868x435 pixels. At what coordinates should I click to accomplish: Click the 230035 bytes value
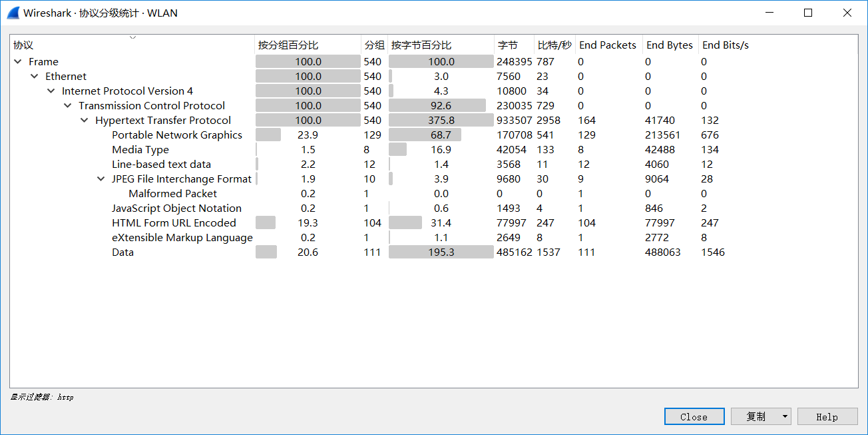[515, 105]
